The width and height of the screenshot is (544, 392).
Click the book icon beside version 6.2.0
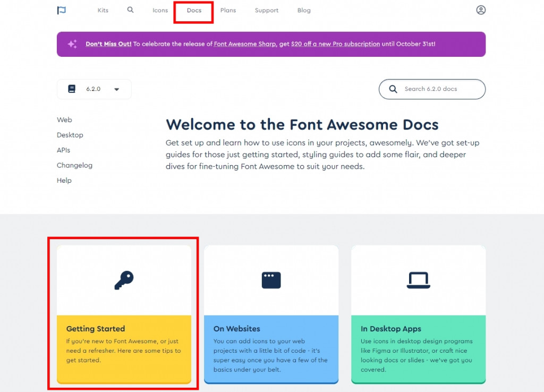[72, 89]
